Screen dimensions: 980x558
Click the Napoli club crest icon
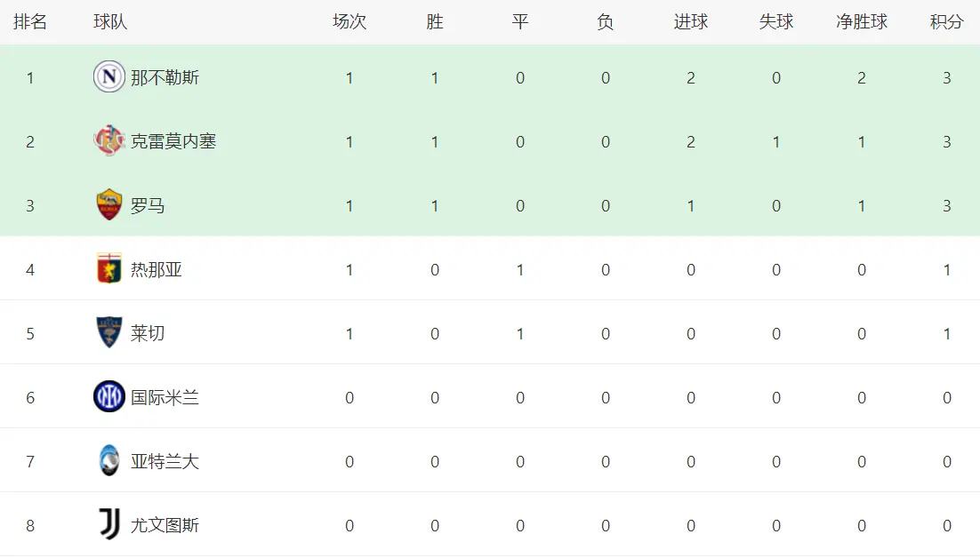tap(109, 77)
